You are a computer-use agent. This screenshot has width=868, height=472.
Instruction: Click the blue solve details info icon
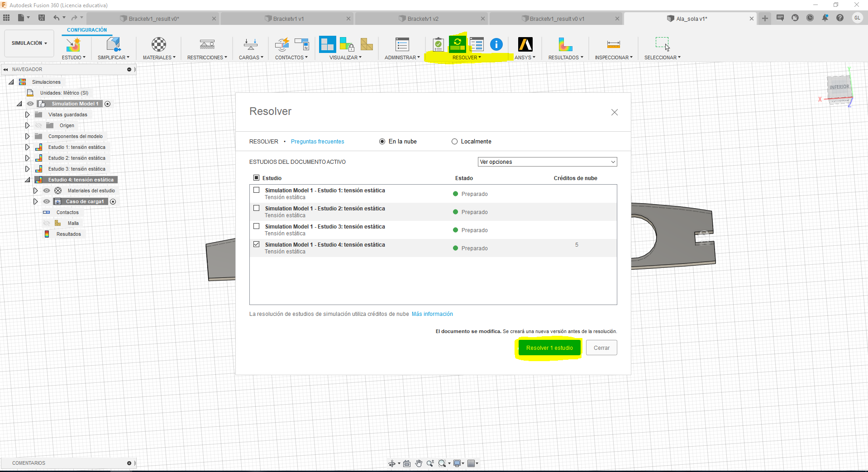pos(496,44)
